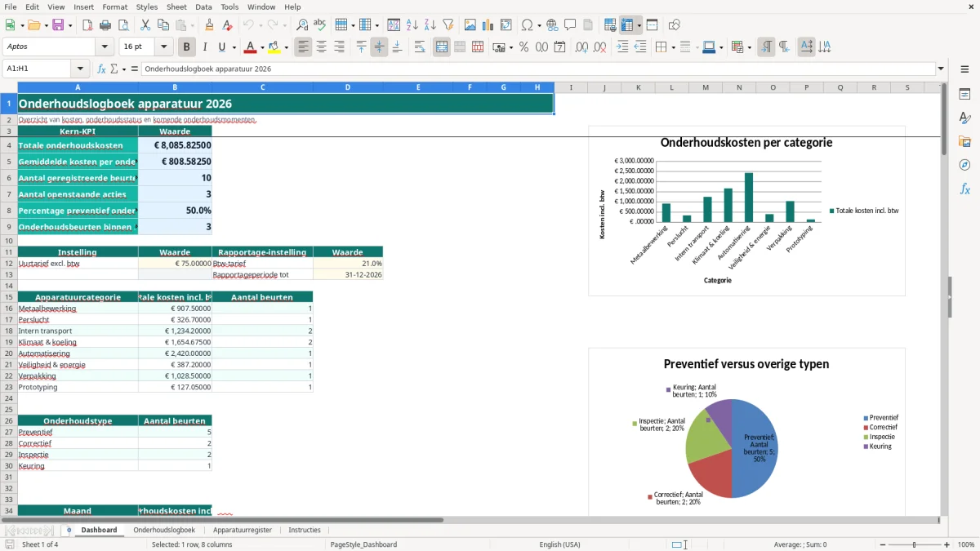Click the Insert Hyperlink globe icon
Viewport: 980px width, 551px height.
(552, 25)
